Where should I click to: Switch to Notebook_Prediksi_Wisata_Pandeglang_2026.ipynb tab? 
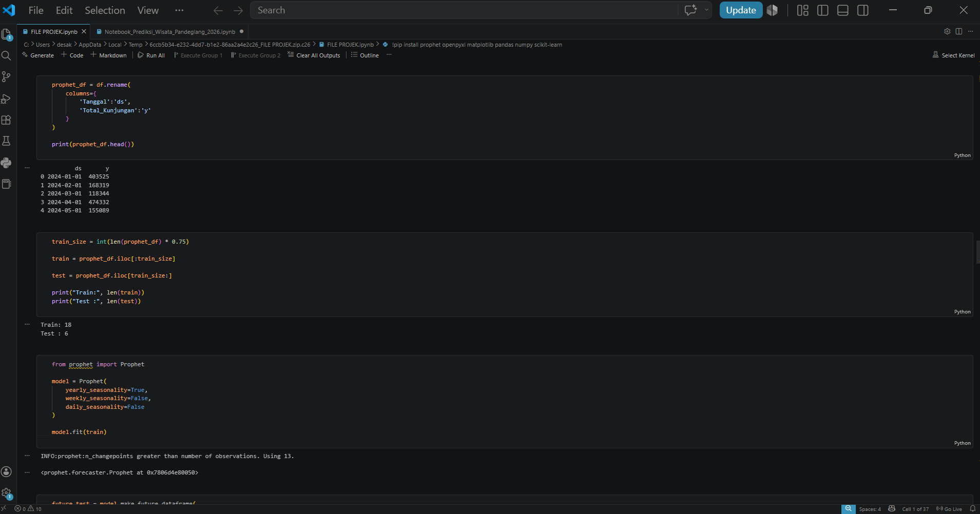coord(169,32)
